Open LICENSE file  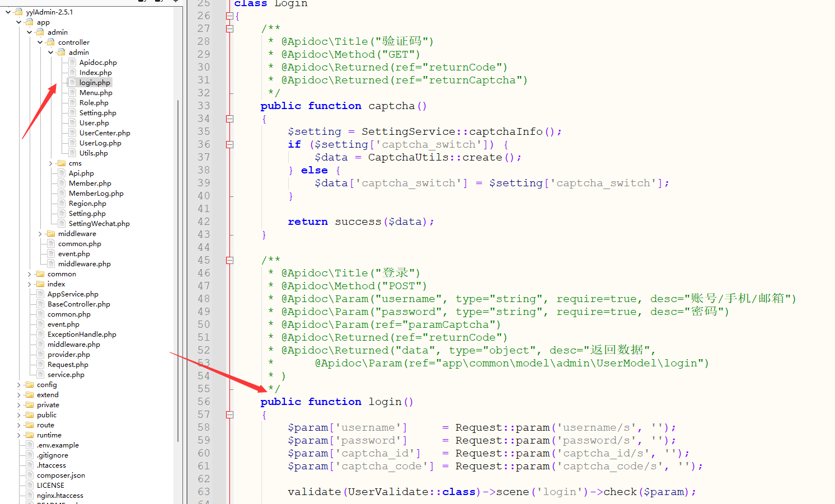(x=50, y=485)
